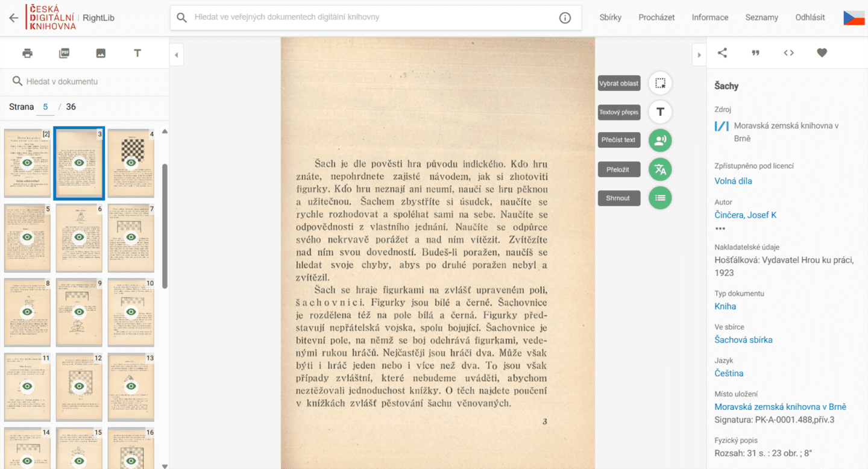The width and height of the screenshot is (868, 469).
Task: Add to favorites with heart icon
Action: 822,53
